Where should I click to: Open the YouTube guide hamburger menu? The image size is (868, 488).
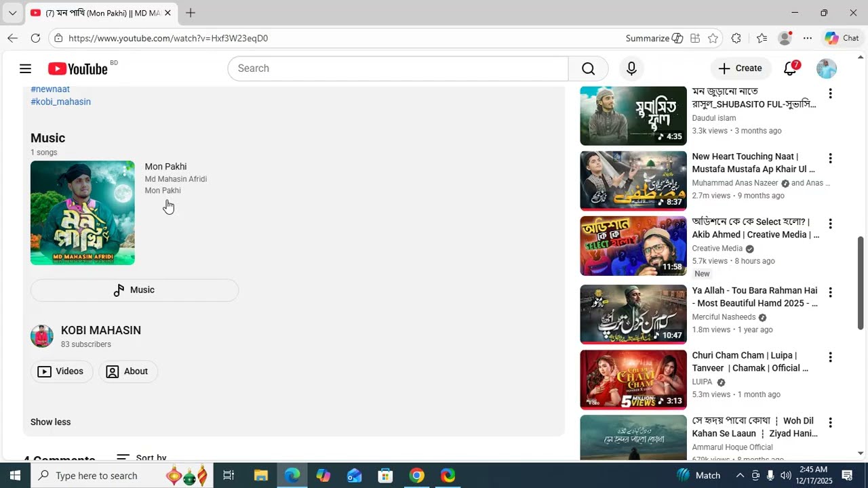(x=25, y=68)
